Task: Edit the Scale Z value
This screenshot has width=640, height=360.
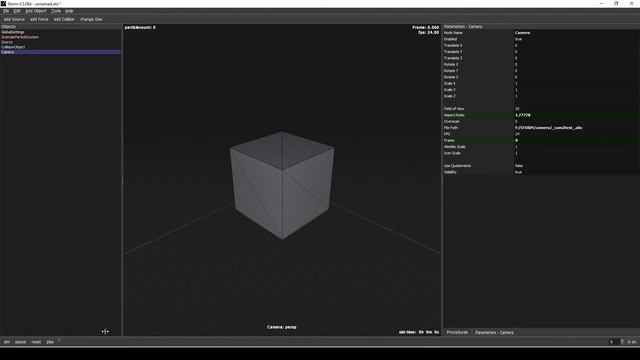Action: click(x=577, y=96)
